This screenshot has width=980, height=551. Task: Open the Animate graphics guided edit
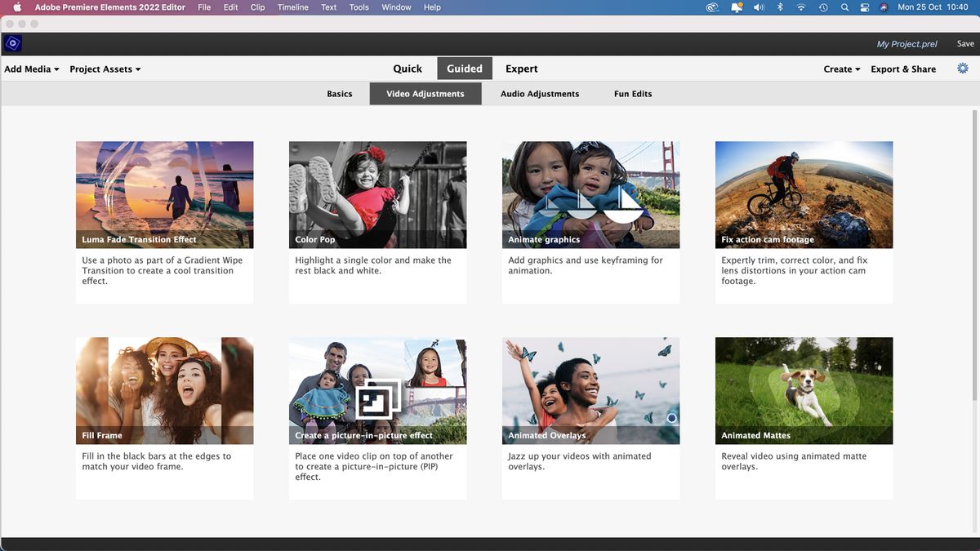[x=590, y=194]
